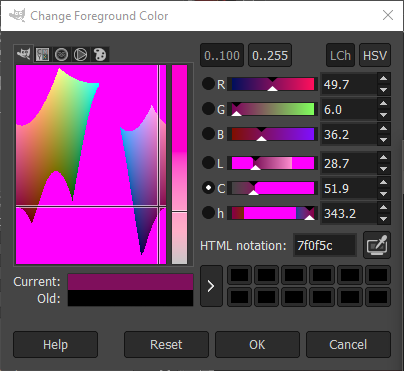Viewport: 404px width, 371px height.
Task: Select the B channel radio button
Action: coord(208,134)
